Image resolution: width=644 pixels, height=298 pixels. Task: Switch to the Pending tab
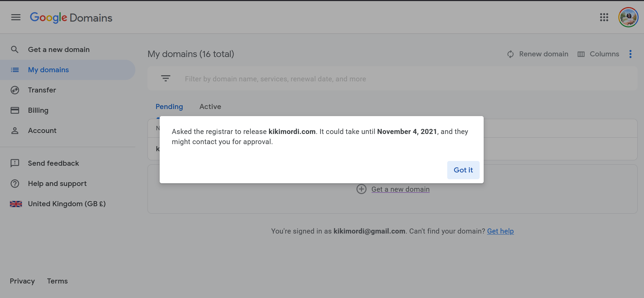pos(169,107)
